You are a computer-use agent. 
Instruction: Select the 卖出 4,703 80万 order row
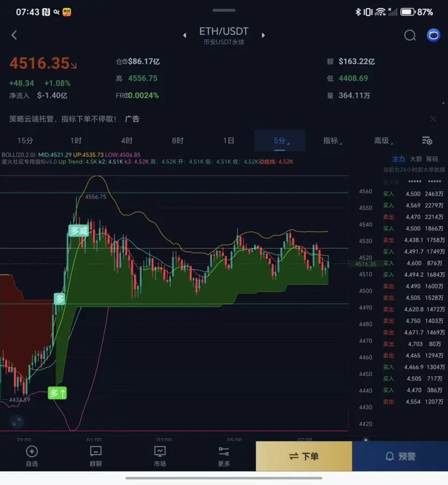coord(413,344)
